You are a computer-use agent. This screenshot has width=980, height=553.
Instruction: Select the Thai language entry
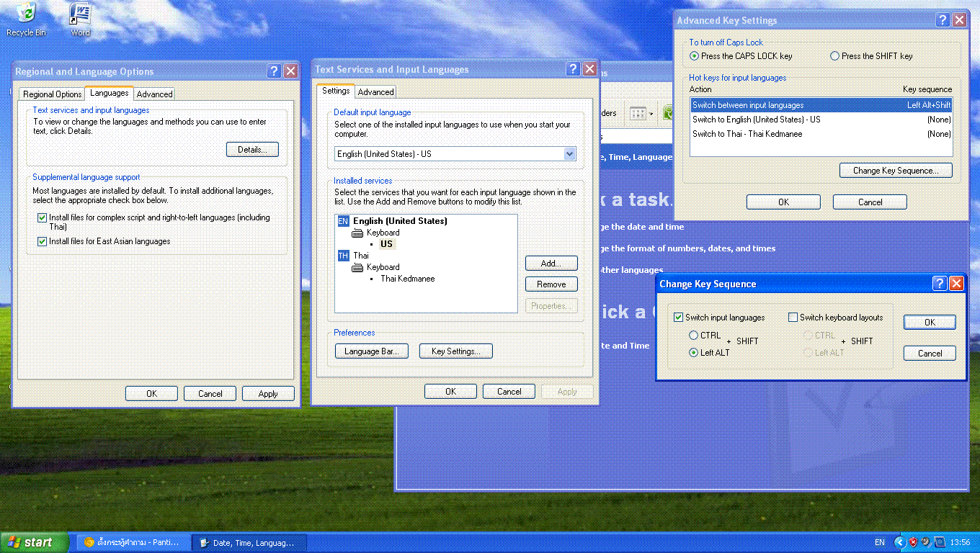click(x=361, y=256)
